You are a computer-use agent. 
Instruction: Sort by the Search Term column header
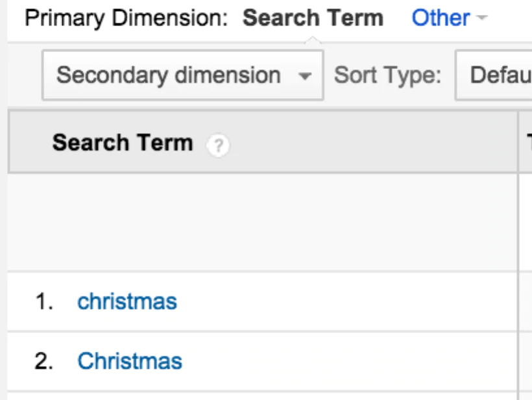point(123,143)
